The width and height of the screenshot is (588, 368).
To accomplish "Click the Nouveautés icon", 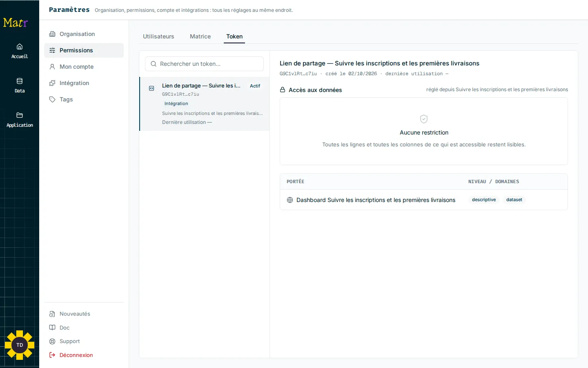I will click(x=52, y=314).
